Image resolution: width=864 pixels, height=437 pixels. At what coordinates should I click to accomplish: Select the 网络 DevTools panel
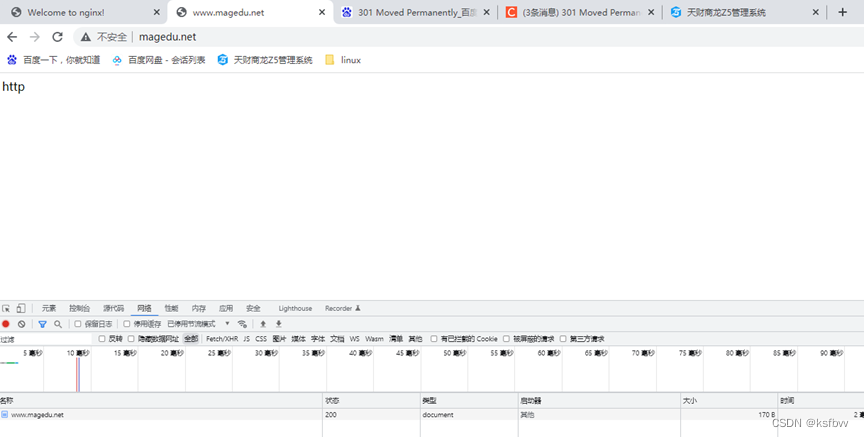[144, 309]
